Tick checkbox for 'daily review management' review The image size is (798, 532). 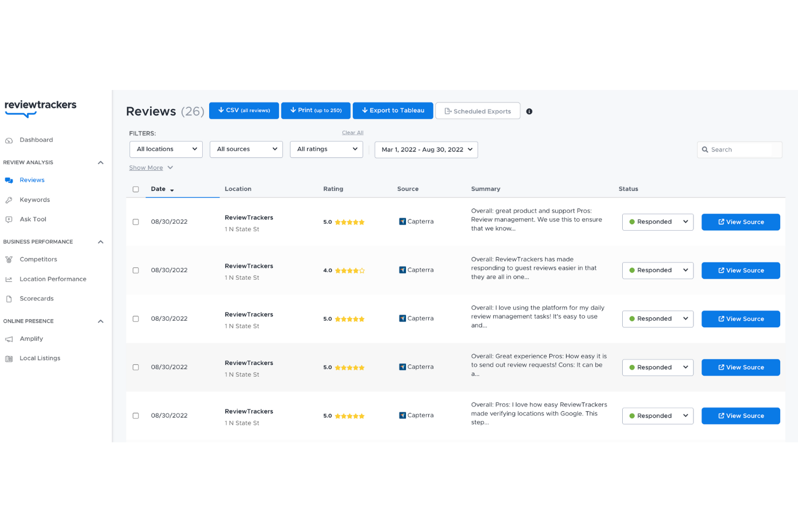point(136,319)
